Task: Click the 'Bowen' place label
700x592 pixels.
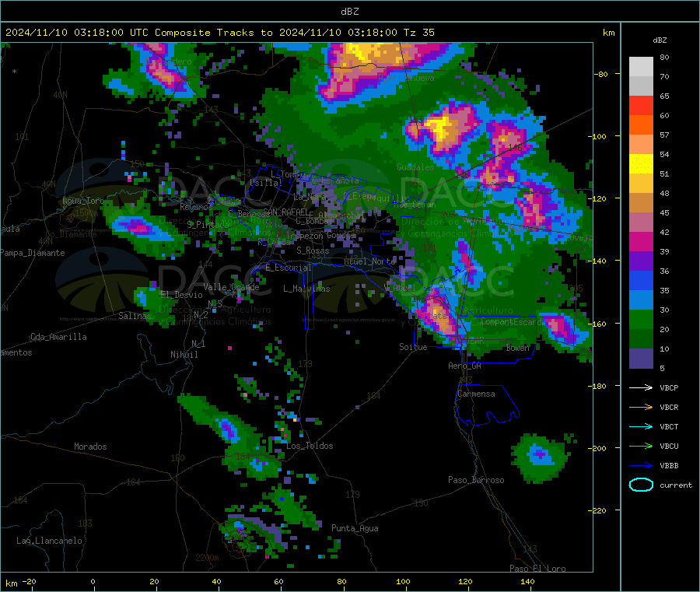Action: [x=518, y=348]
